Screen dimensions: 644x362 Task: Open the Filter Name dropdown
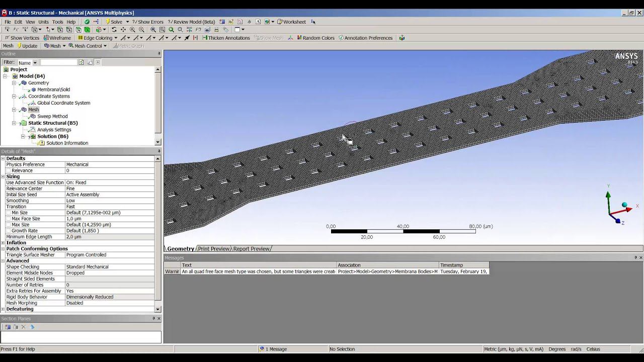pyautogui.click(x=35, y=63)
